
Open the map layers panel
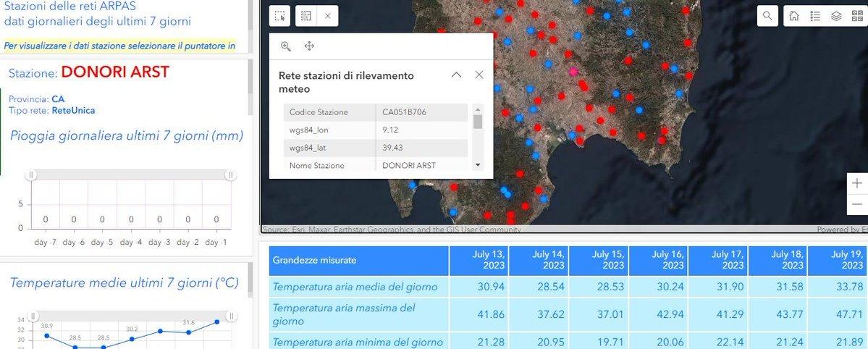[x=836, y=15]
